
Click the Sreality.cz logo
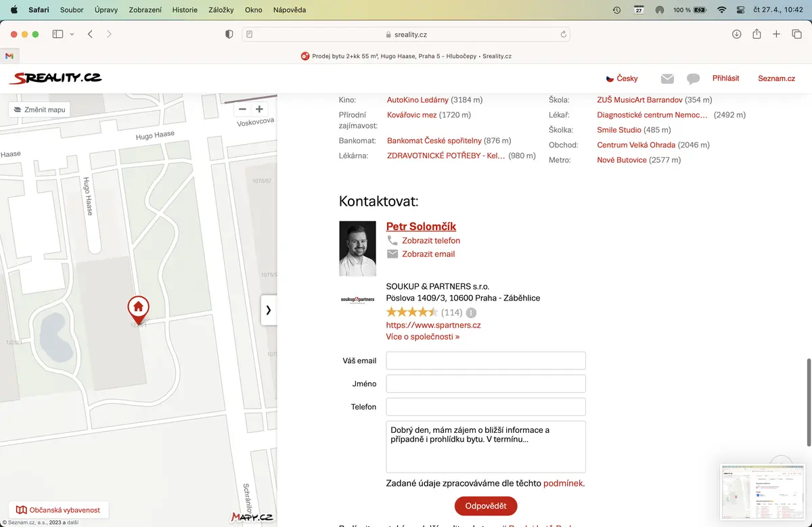(x=55, y=78)
